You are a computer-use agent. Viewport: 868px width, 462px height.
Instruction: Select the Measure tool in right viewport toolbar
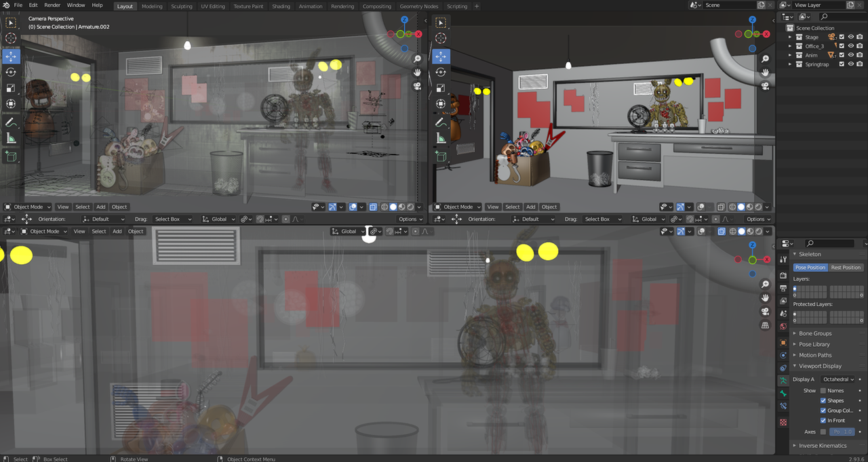[441, 139]
